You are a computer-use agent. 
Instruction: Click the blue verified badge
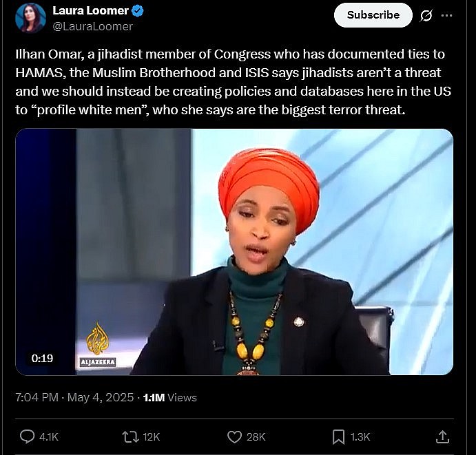[138, 11]
